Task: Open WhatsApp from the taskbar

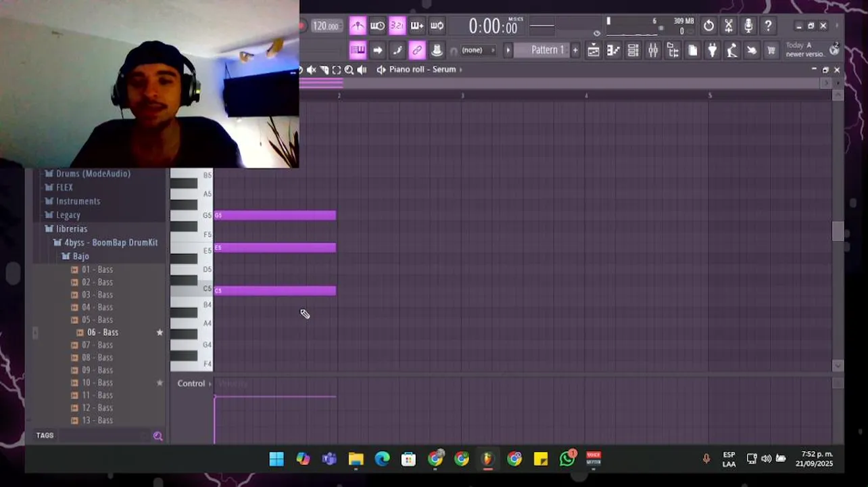Action: tap(567, 459)
